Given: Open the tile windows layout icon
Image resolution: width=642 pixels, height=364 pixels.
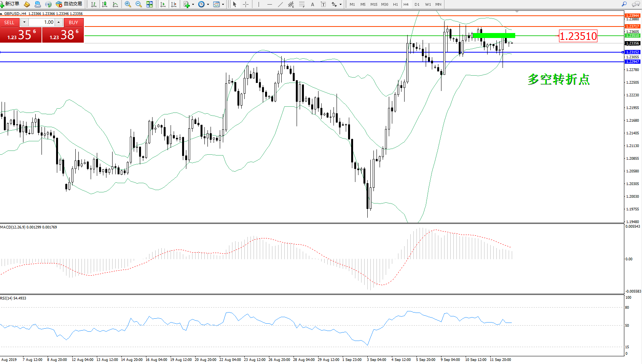Looking at the screenshot, I should [149, 4].
